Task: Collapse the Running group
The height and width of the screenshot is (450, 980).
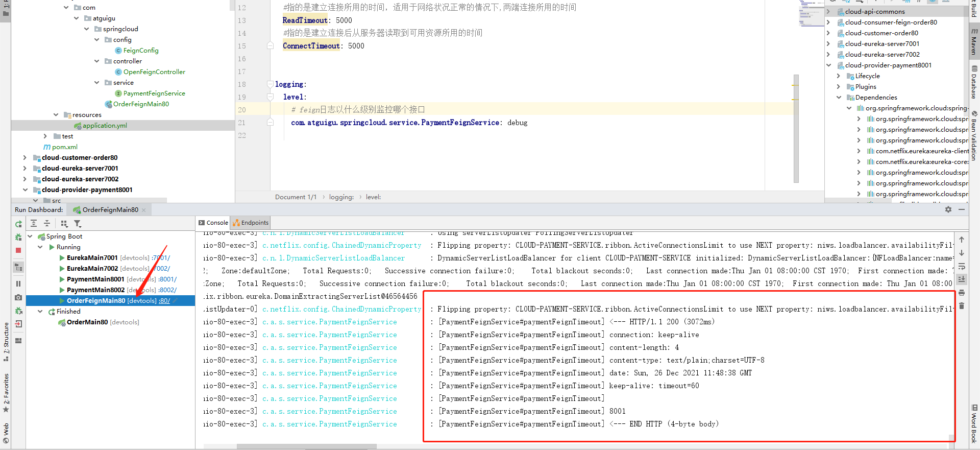Action: pyautogui.click(x=40, y=247)
